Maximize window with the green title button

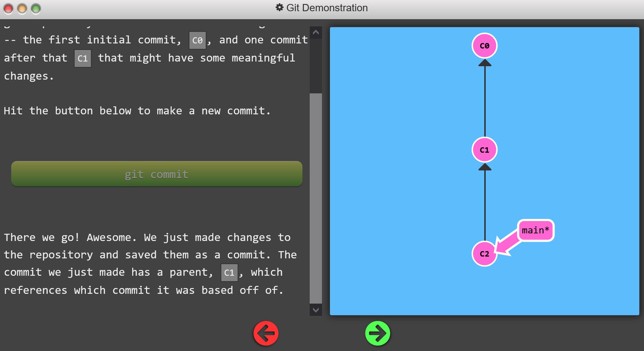[x=36, y=9]
